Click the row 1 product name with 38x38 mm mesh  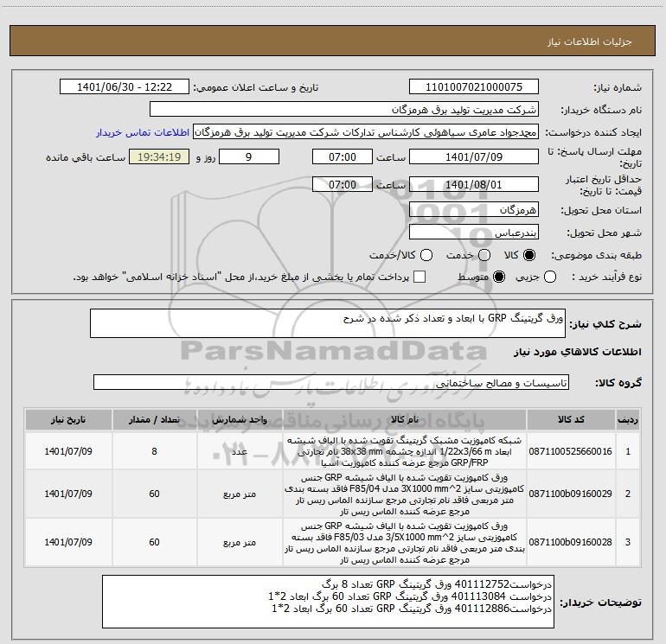pyautogui.click(x=405, y=451)
